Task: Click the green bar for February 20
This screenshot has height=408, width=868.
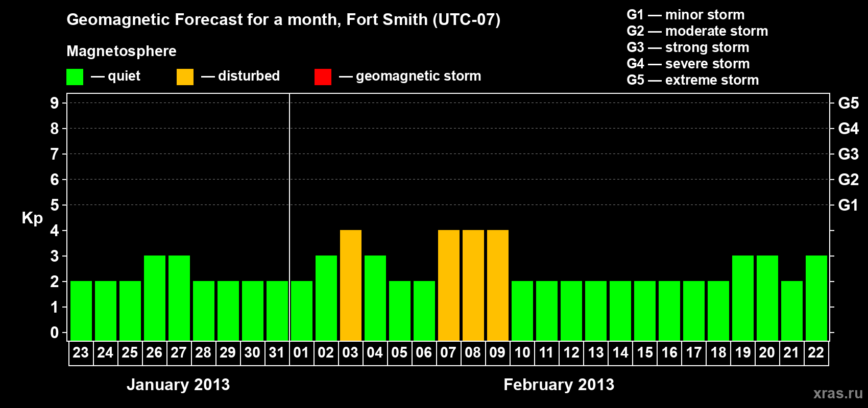Action: click(767, 298)
